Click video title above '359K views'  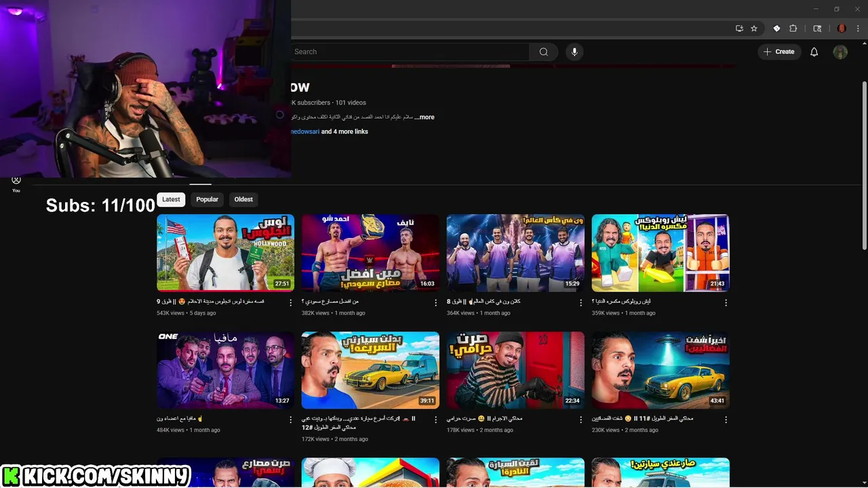tap(621, 302)
